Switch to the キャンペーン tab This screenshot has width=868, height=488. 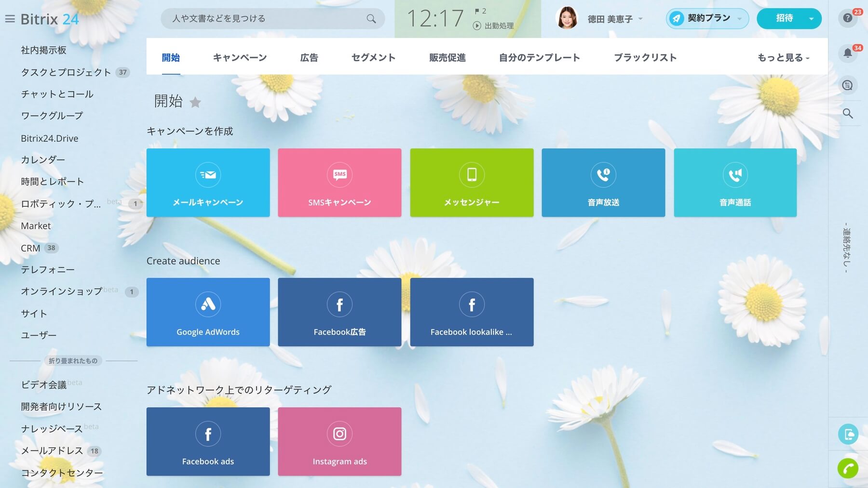(x=240, y=58)
